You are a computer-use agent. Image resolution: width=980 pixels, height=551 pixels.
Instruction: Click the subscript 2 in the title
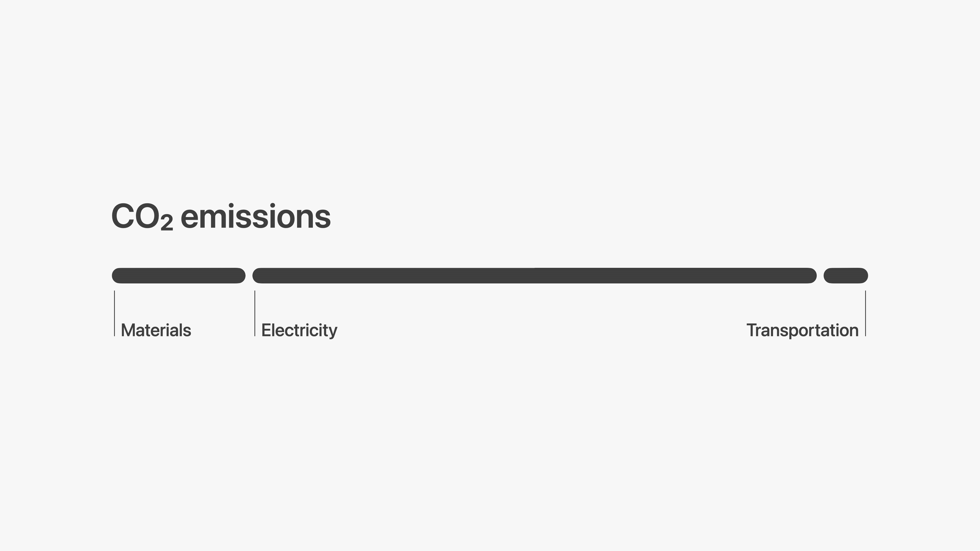click(167, 223)
